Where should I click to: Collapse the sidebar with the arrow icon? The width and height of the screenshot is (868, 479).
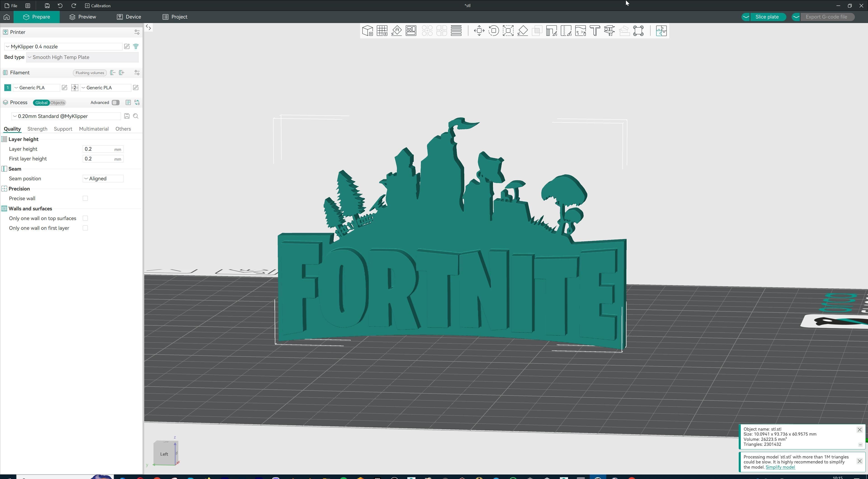[x=148, y=27]
